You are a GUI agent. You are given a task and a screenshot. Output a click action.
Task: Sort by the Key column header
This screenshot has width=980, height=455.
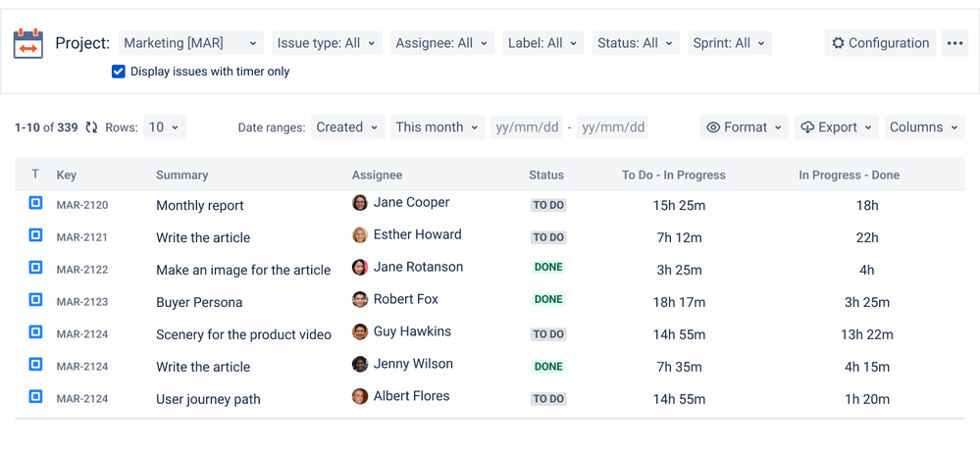pyautogui.click(x=67, y=175)
